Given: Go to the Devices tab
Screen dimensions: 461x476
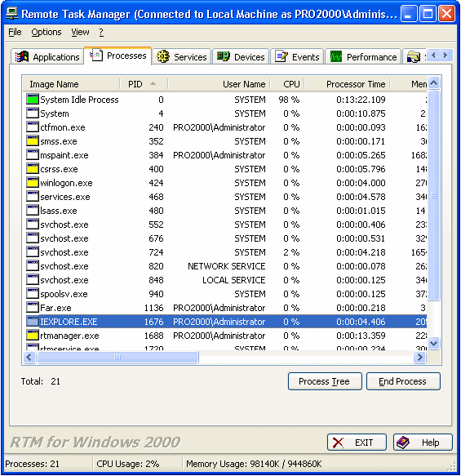Looking at the screenshot, I should pos(241,57).
